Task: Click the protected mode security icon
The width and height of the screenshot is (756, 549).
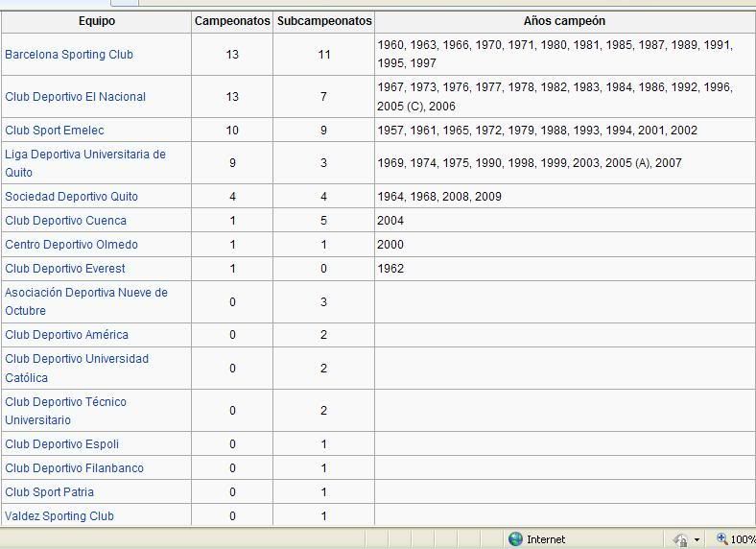Action: point(681,539)
